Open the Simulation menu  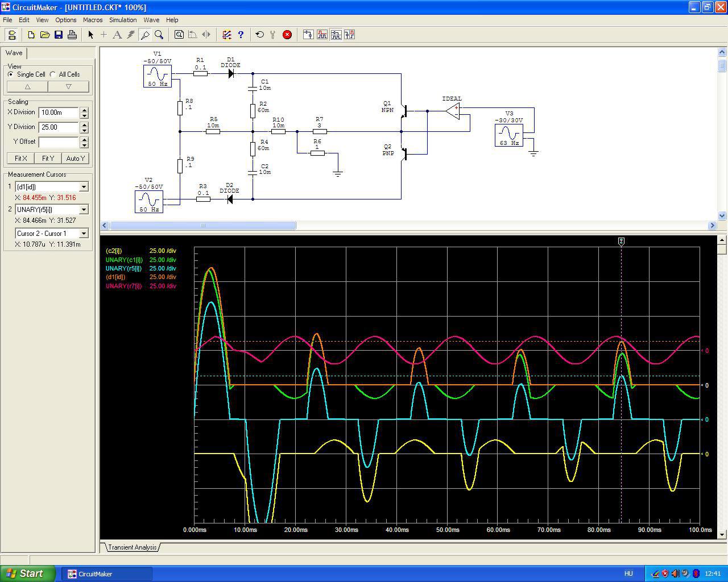pyautogui.click(x=123, y=20)
